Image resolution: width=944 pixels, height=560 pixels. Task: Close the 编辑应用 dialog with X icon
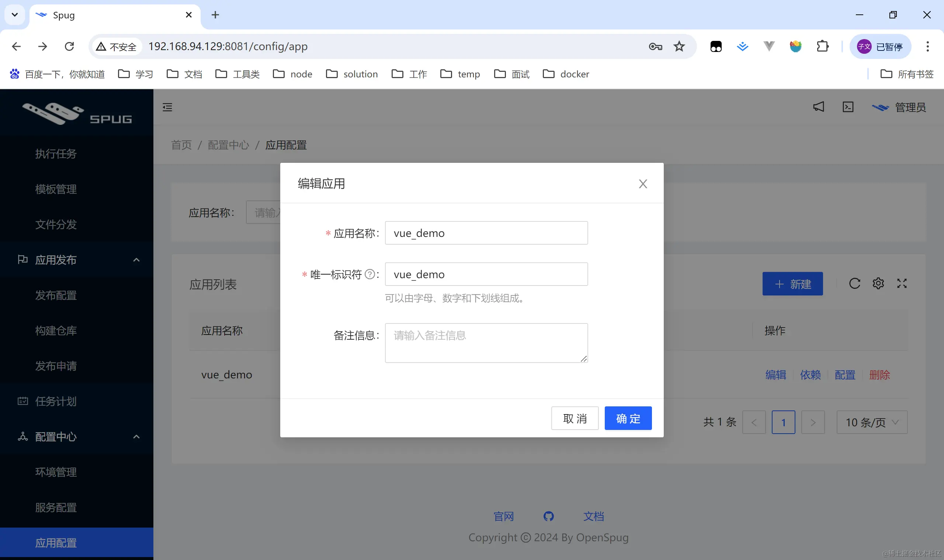click(643, 184)
